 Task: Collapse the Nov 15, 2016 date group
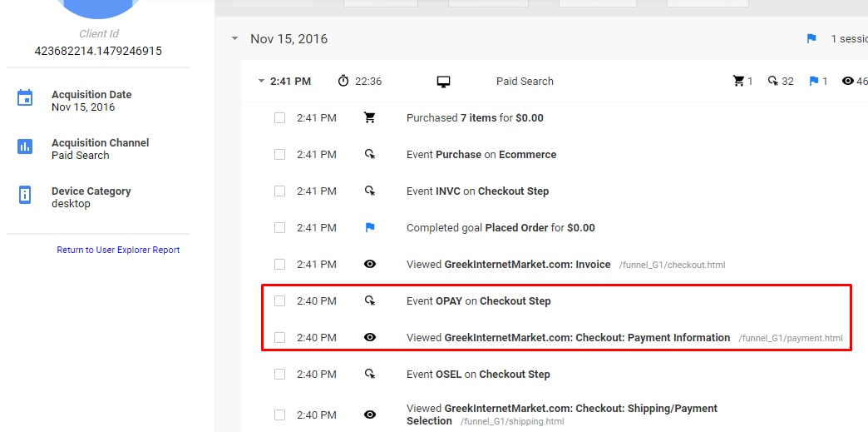(234, 39)
